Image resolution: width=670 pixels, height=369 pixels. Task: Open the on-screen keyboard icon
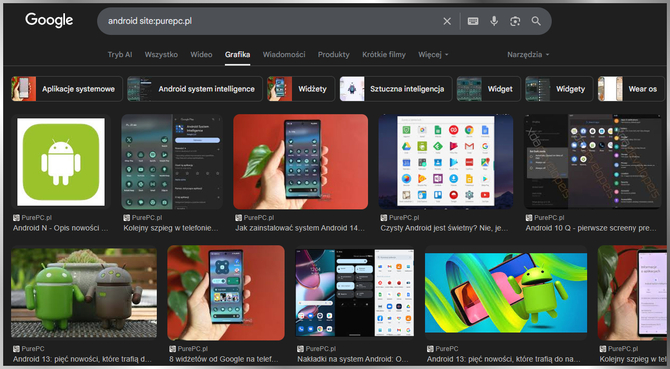pos(473,21)
